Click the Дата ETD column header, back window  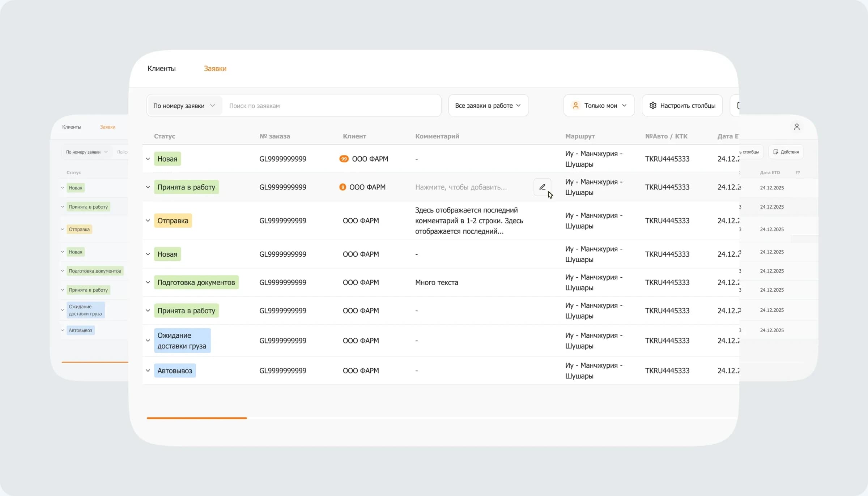click(x=770, y=172)
